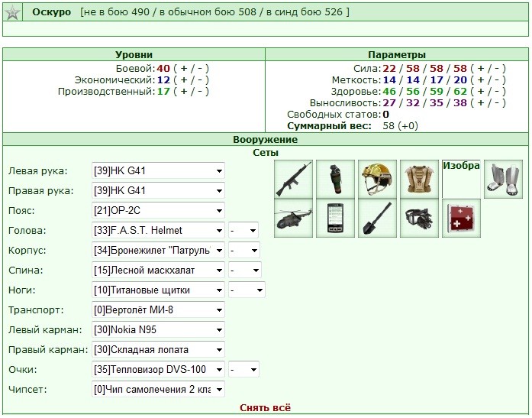Open the Транспорт Вертолёт МИ-8 dropdown
This screenshot has height=418, width=532.
coord(158,309)
